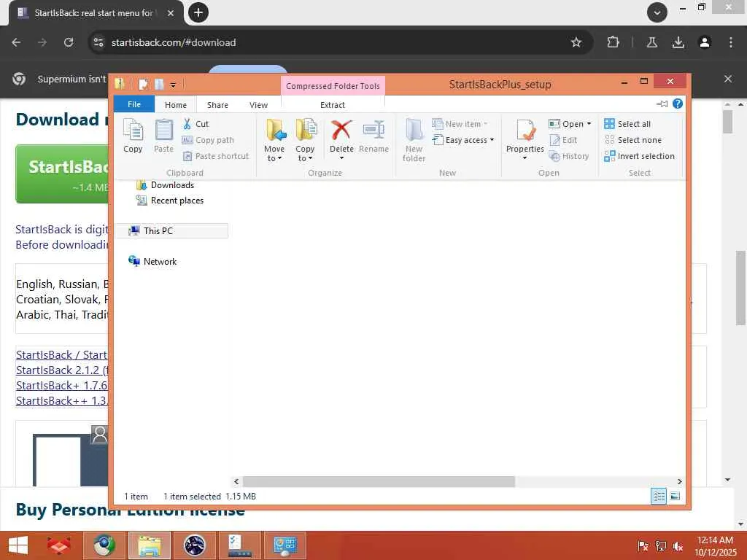Expand the Open dropdown arrow
747x560 pixels.
point(589,124)
